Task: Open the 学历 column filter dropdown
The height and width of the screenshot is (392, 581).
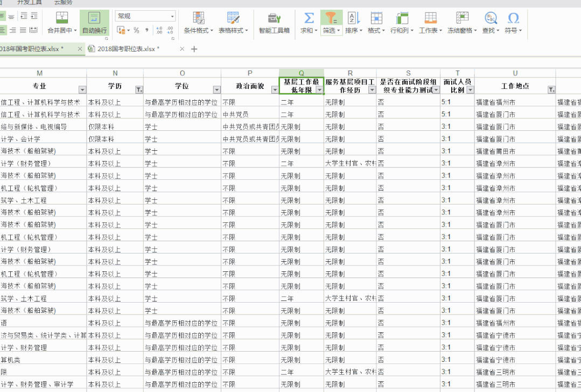Action: (139, 90)
